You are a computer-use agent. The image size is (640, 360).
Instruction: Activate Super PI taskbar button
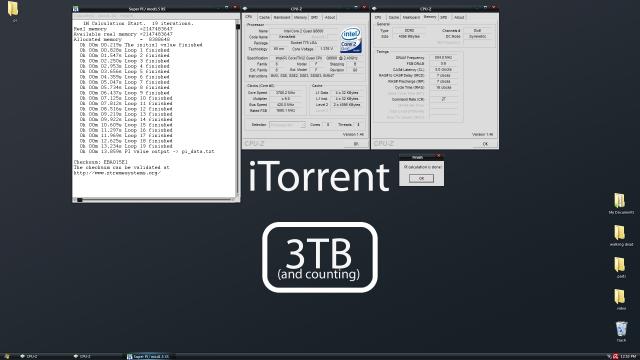[x=149, y=356]
